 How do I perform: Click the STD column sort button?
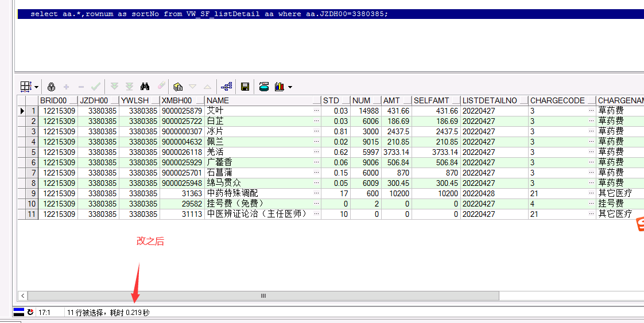pos(346,100)
